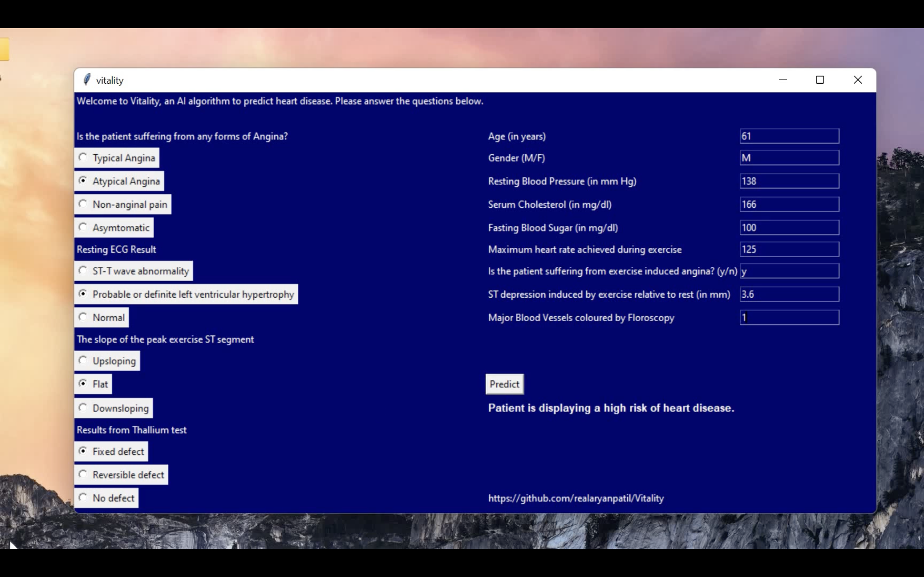
Task: Choose Reversible defect Thallium result
Action: tap(83, 474)
